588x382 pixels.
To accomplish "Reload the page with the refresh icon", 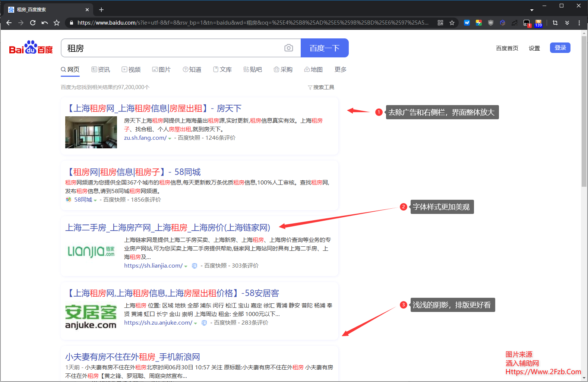I will coord(33,23).
